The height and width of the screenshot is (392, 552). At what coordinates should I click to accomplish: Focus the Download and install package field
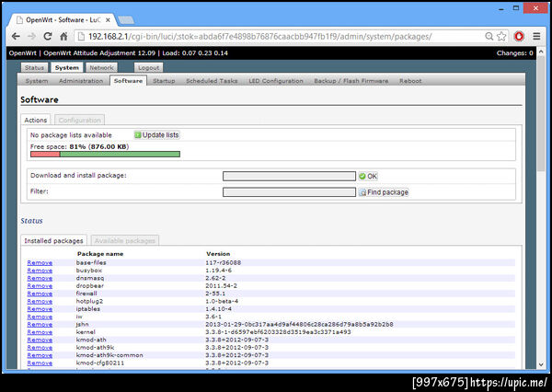point(289,176)
